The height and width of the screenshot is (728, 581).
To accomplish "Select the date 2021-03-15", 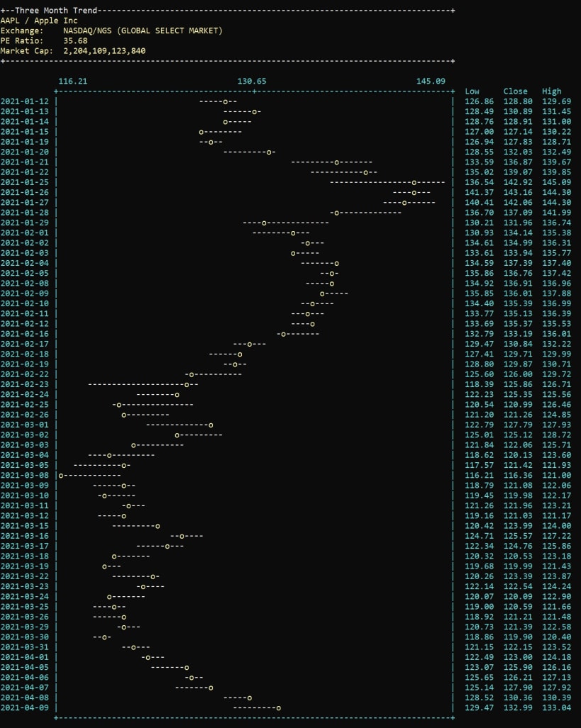I will point(25,526).
